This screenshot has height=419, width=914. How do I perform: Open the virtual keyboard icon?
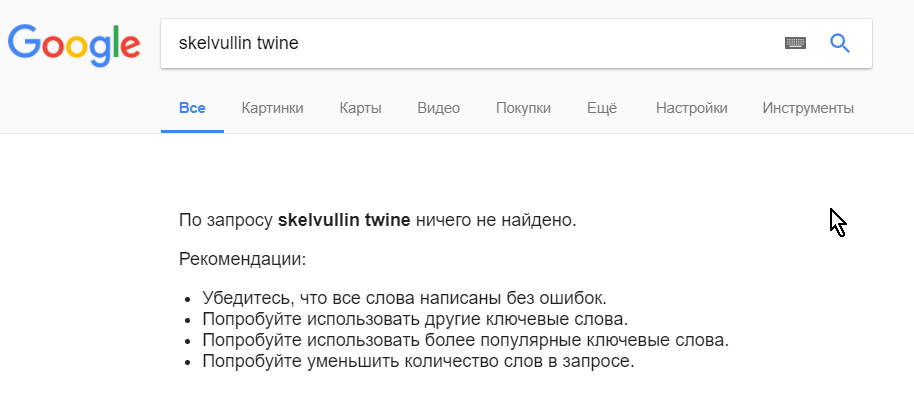[x=795, y=43]
